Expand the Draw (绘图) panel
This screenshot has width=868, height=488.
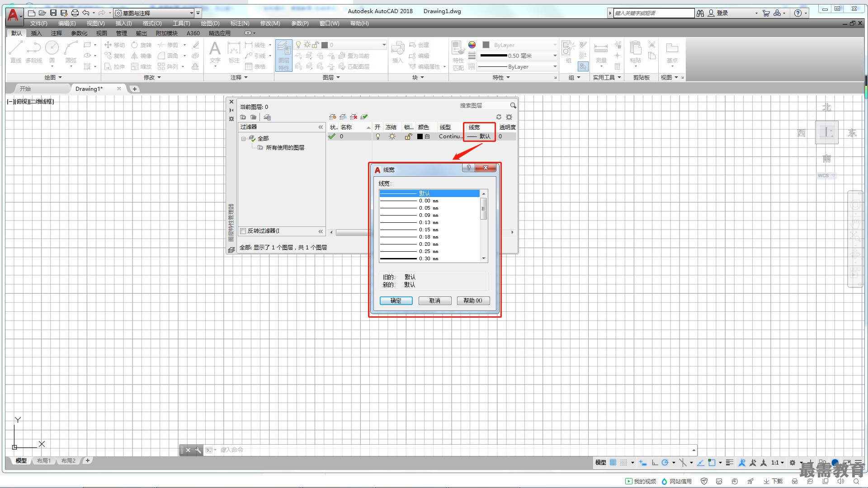point(53,77)
